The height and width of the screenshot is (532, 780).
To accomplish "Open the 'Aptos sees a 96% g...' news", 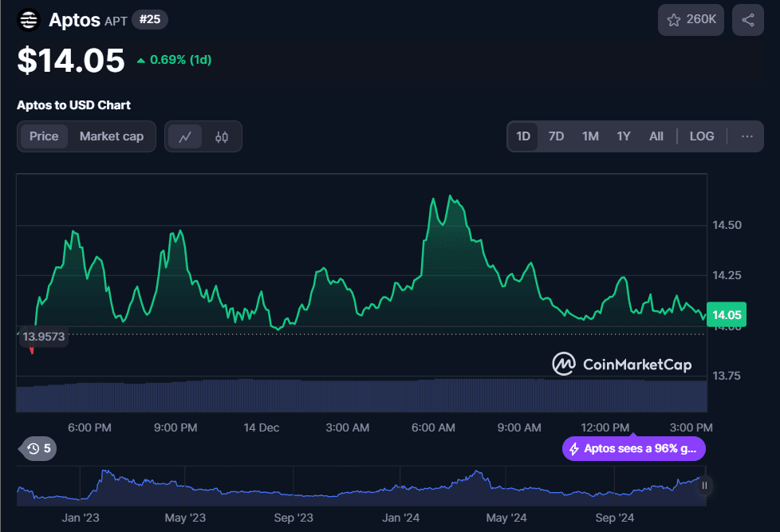I will click(x=634, y=449).
